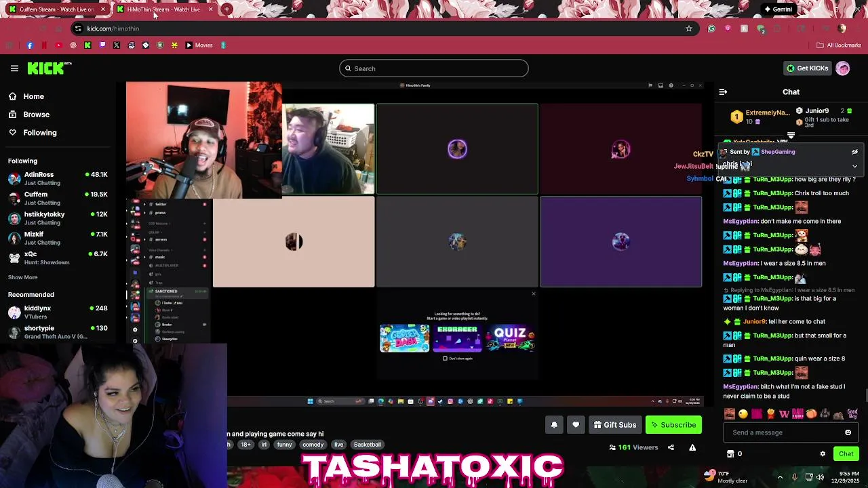The height and width of the screenshot is (488, 868).
Task: Click the 18+ stream tag
Action: [x=245, y=445]
